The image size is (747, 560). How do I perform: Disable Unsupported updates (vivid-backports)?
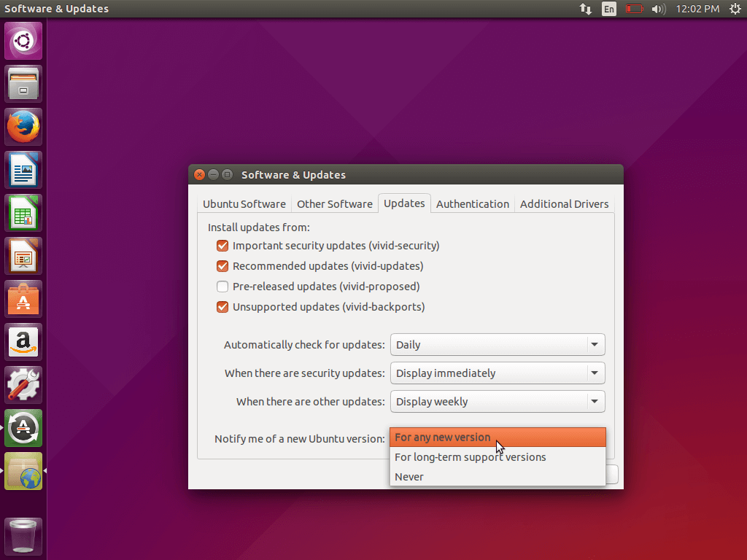pos(223,307)
